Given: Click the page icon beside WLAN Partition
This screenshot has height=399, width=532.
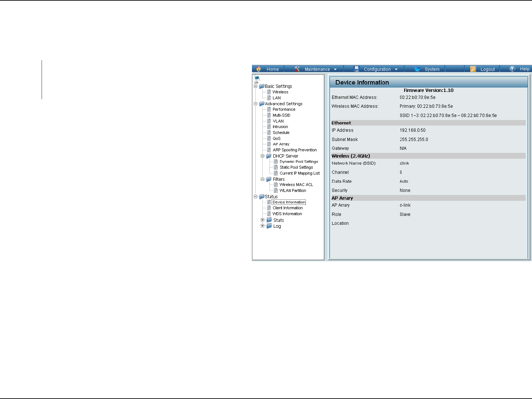Looking at the screenshot, I should [x=276, y=190].
